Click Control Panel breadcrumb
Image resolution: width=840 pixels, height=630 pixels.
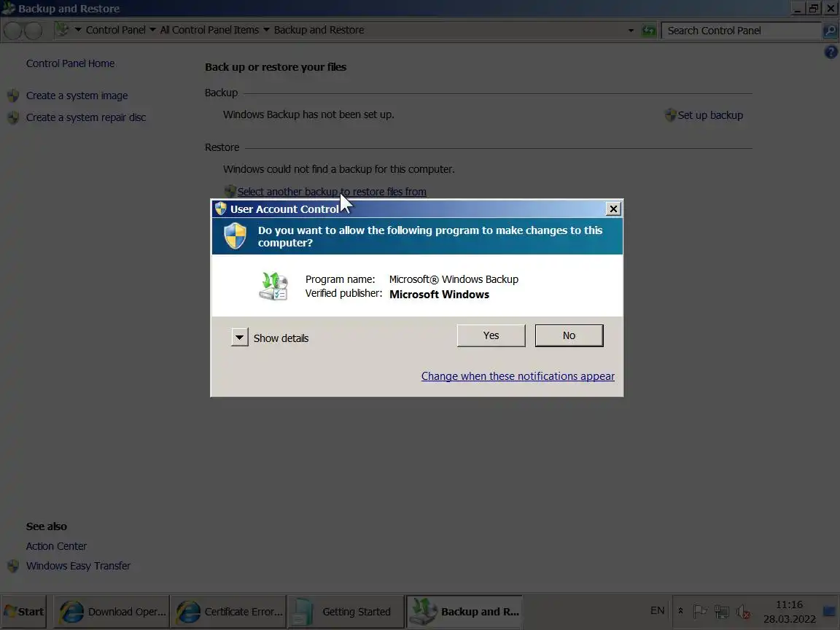116,30
